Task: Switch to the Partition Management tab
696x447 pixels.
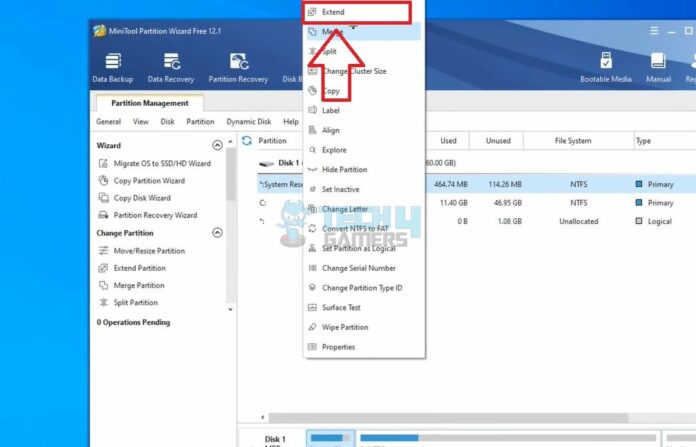Action: click(150, 103)
